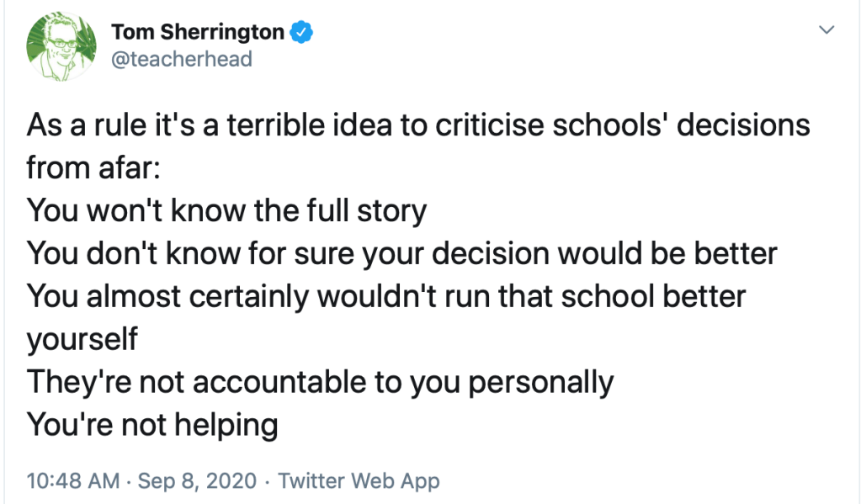Click the line "wouldn't run that school better"
Image resolution: width=861 pixels, height=504 pixels.
tap(386, 295)
